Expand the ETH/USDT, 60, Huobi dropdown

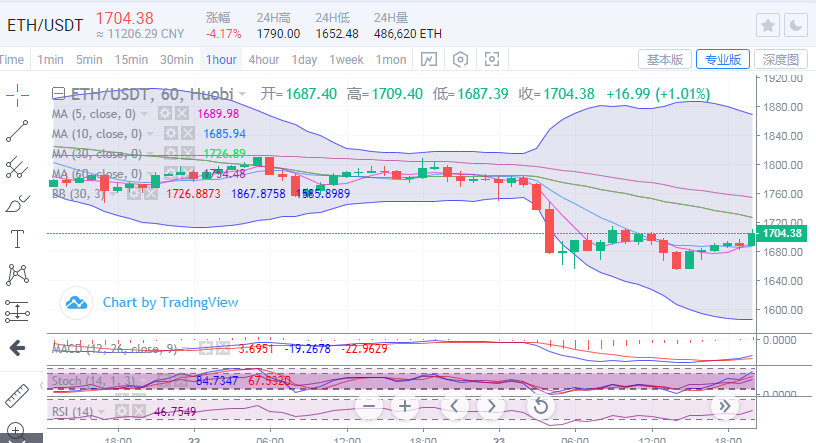(242, 94)
